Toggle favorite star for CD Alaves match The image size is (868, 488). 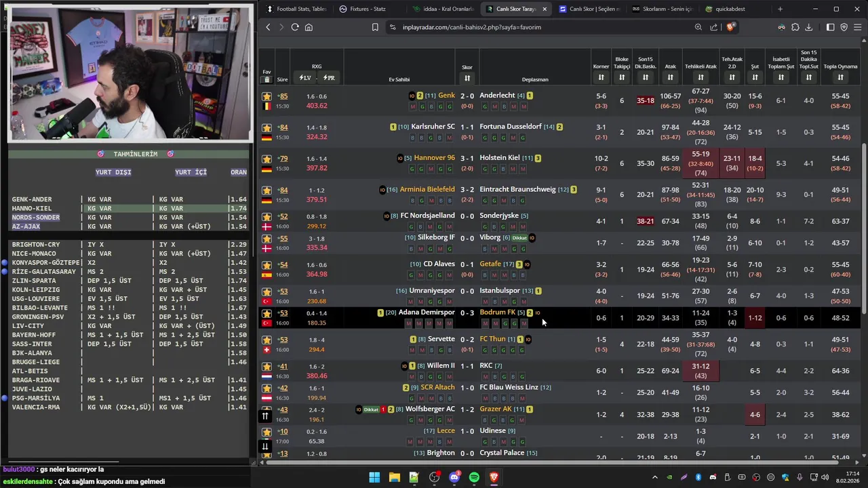pyautogui.click(x=267, y=265)
